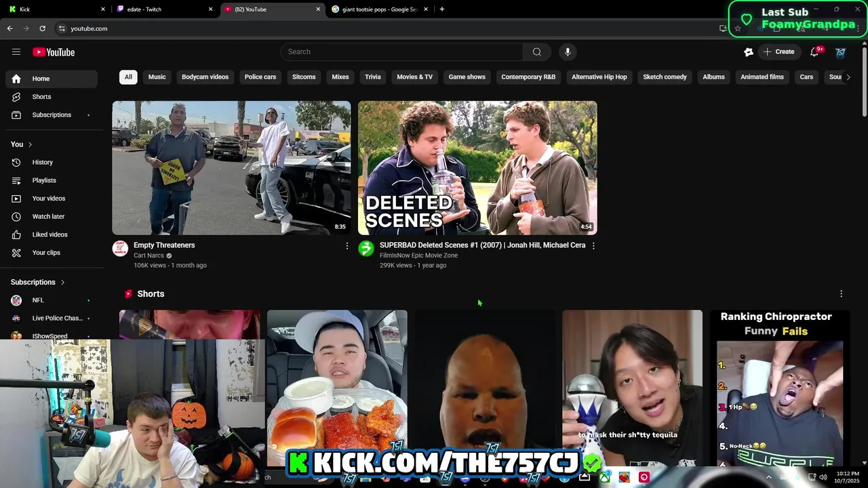Select the Cars chip

pos(806,77)
